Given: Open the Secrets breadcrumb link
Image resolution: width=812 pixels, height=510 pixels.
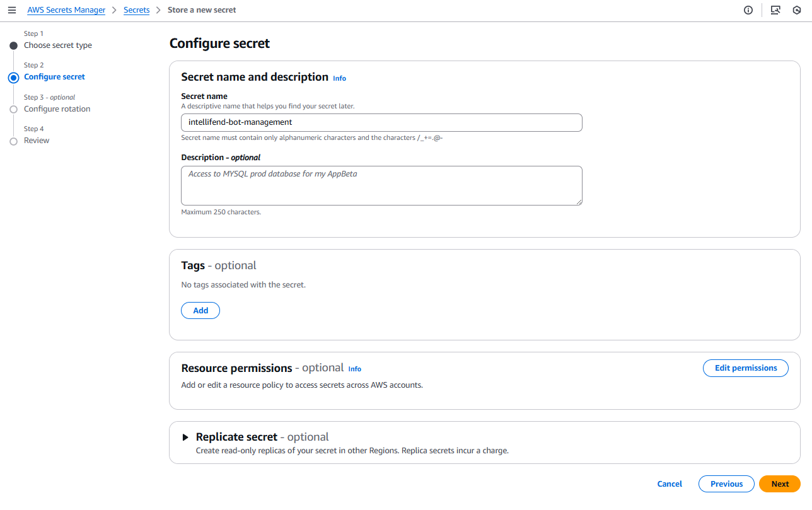Looking at the screenshot, I should [136, 9].
